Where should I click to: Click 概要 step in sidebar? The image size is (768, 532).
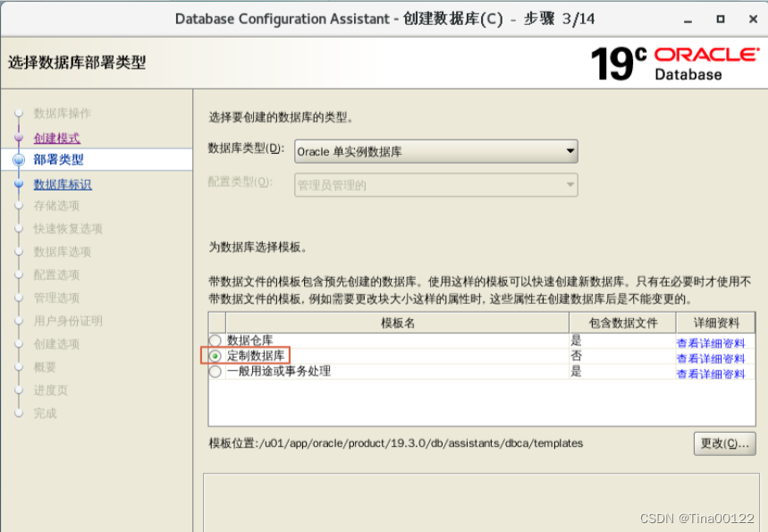[45, 367]
